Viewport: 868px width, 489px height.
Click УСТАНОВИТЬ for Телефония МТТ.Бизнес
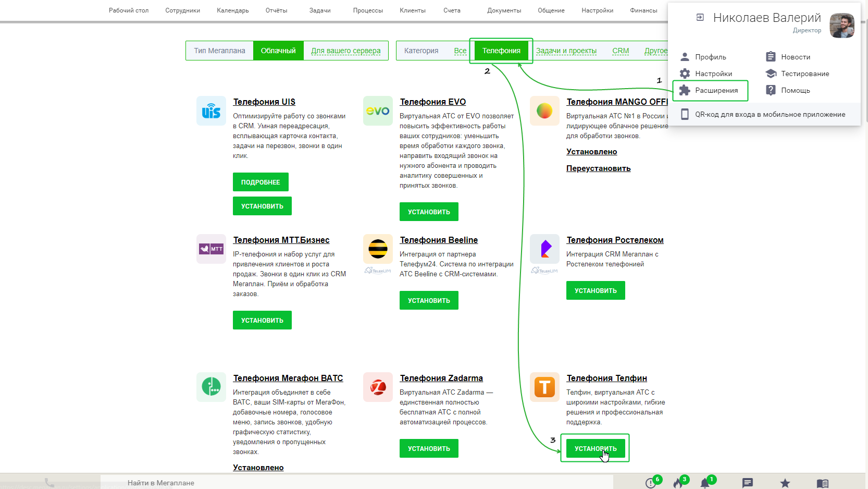(x=262, y=320)
